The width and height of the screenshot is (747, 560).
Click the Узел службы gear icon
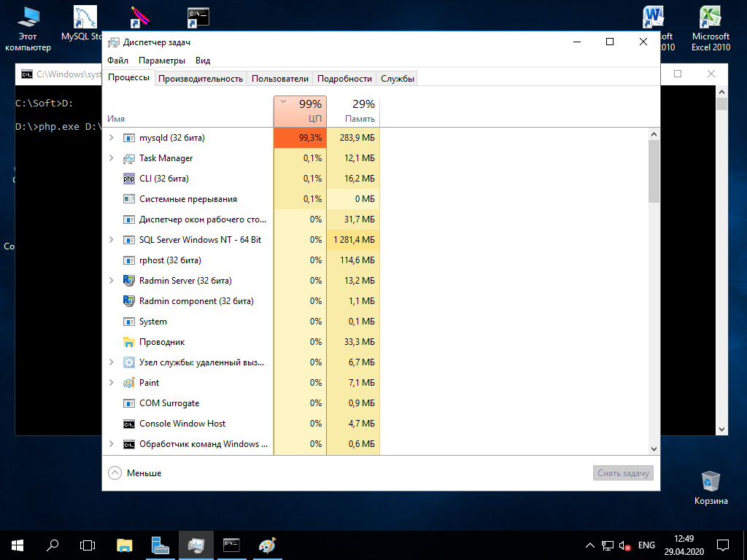click(128, 362)
